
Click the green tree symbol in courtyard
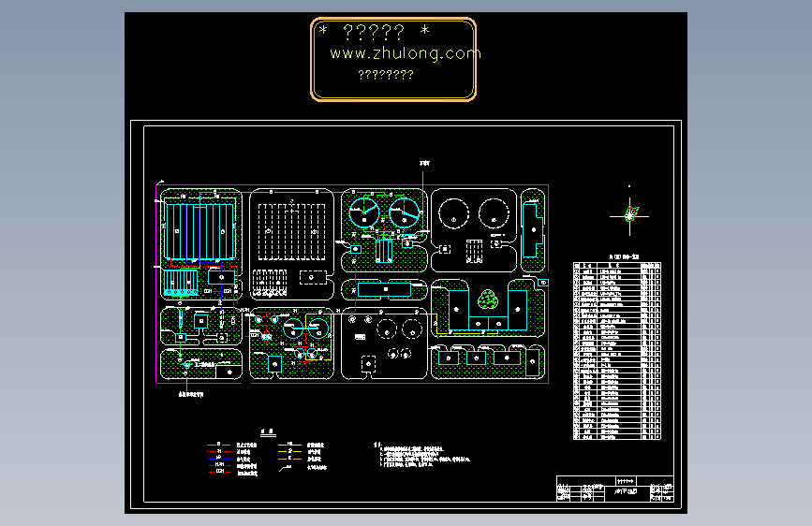coord(487,300)
